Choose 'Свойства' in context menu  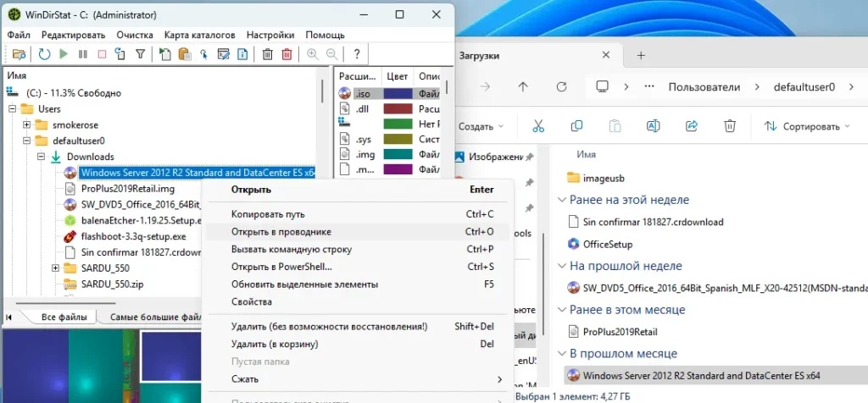357,302
